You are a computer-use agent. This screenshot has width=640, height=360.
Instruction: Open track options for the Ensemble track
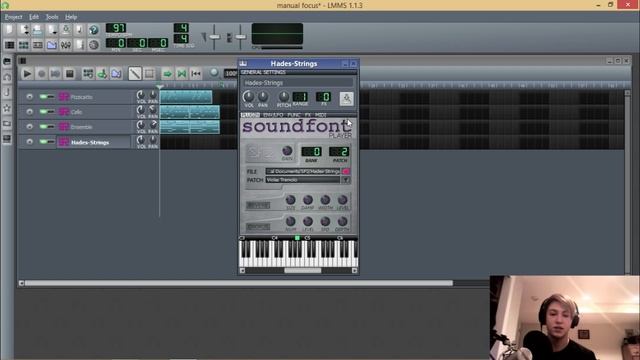click(29, 127)
